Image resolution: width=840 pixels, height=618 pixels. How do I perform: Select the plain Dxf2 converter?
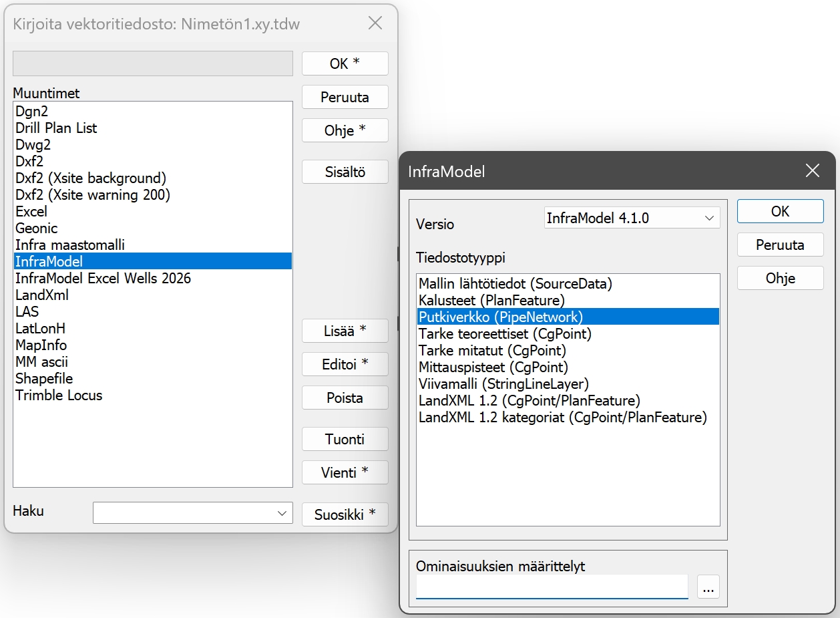click(153, 161)
